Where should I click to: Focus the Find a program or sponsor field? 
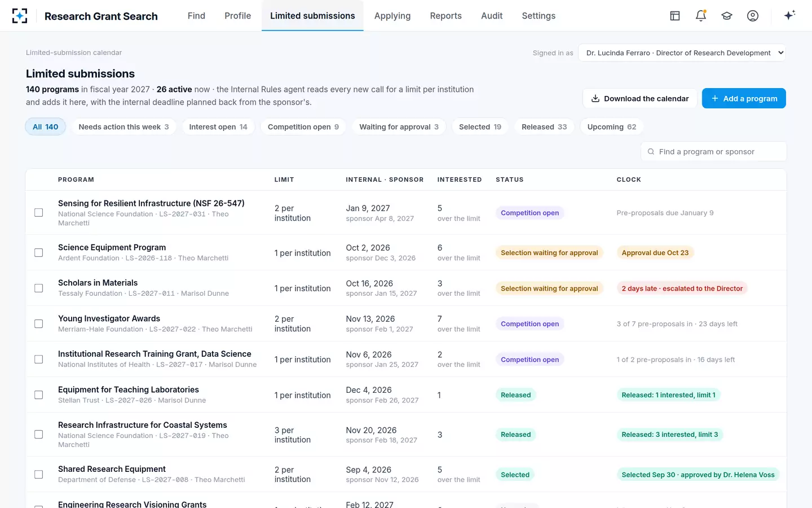713,152
